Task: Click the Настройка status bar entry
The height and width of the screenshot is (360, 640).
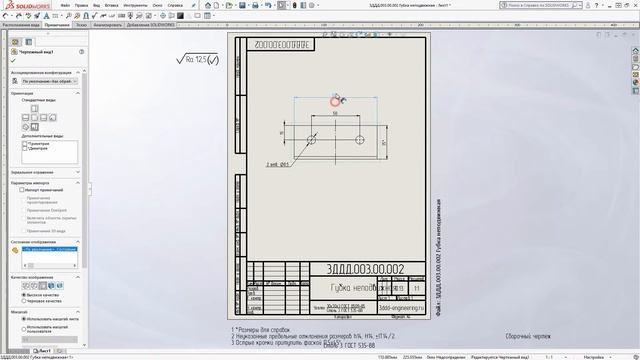Action: click(593, 357)
